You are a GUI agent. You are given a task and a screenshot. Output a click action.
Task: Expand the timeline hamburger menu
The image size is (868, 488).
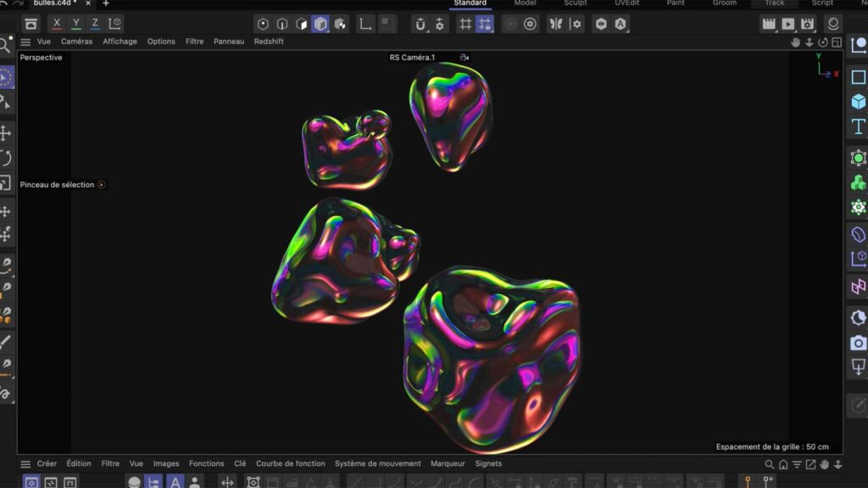click(25, 464)
